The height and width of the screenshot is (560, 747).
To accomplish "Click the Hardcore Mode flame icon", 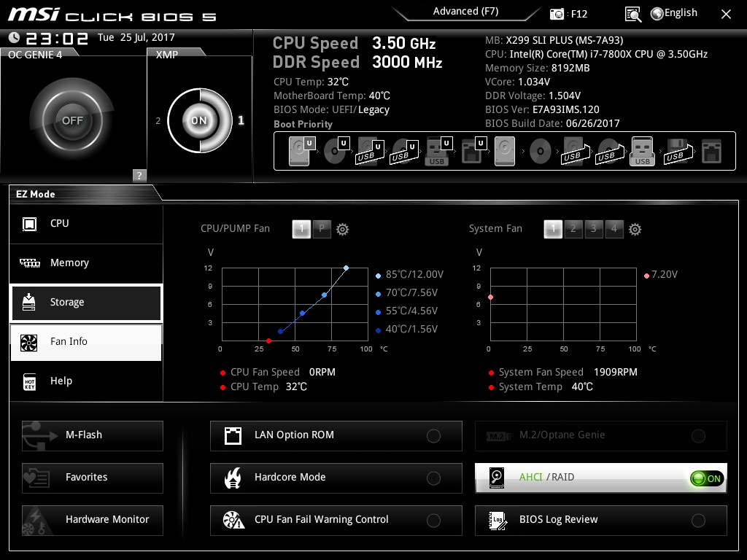I will 233,478.
